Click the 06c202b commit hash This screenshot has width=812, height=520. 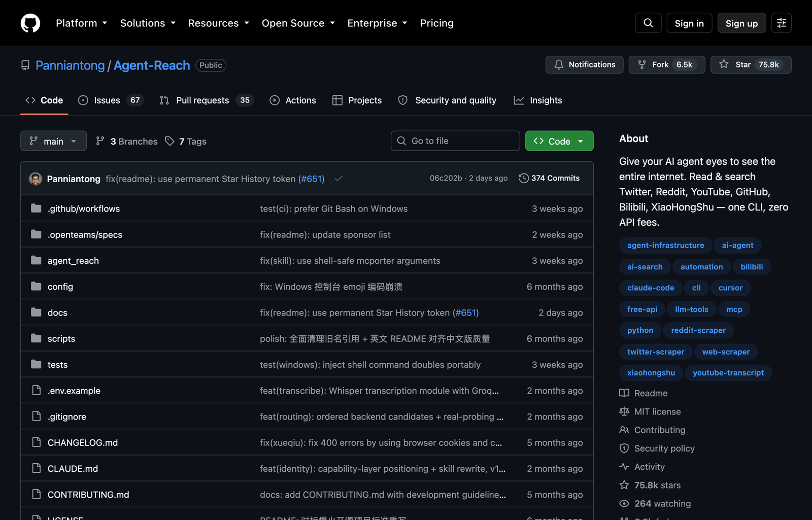coord(446,178)
